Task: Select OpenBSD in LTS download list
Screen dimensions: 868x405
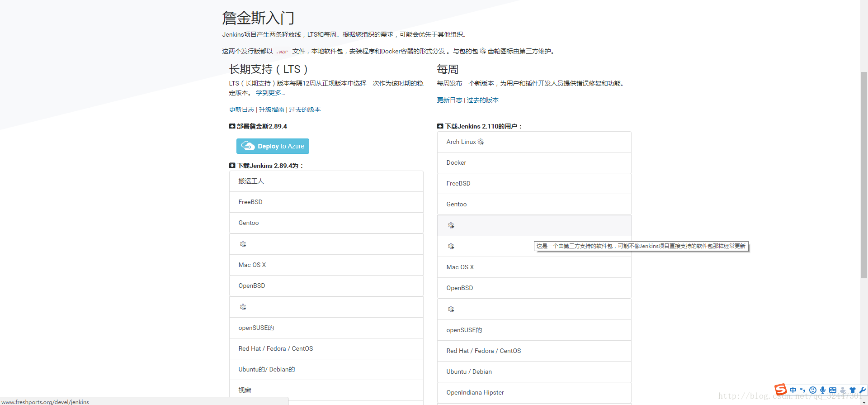Action: [326, 286]
